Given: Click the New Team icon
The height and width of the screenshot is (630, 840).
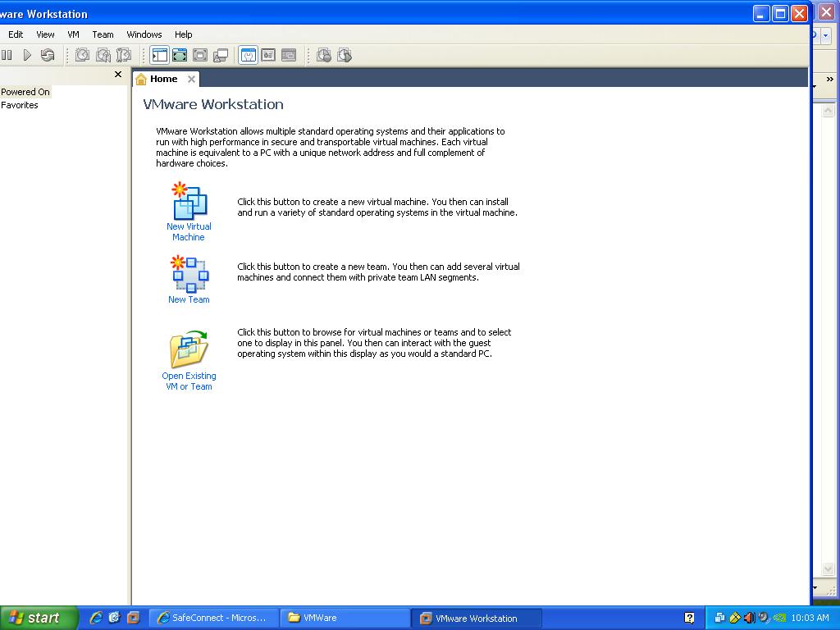Looking at the screenshot, I should click(189, 274).
